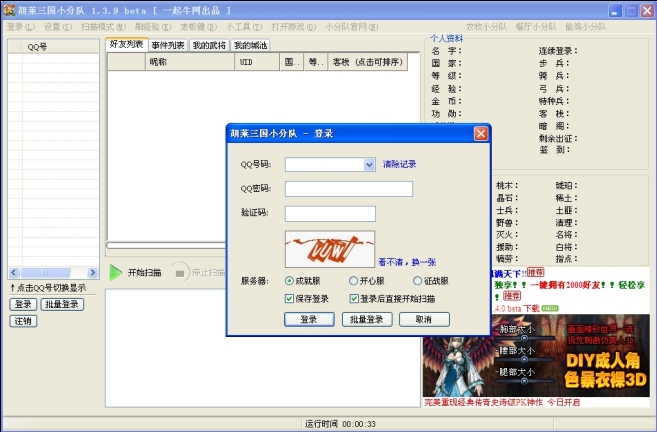Click 偷鸡小分队 in the menu bar
657x432 pixels.
coord(585,27)
